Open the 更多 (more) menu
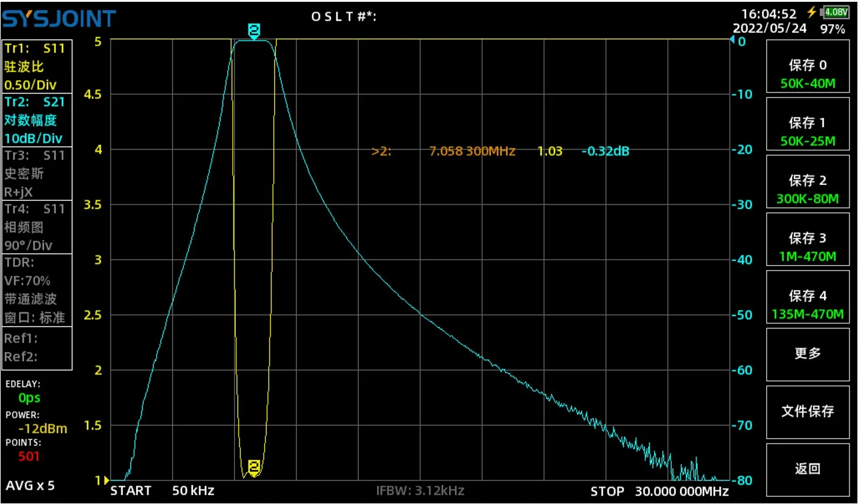 [807, 354]
